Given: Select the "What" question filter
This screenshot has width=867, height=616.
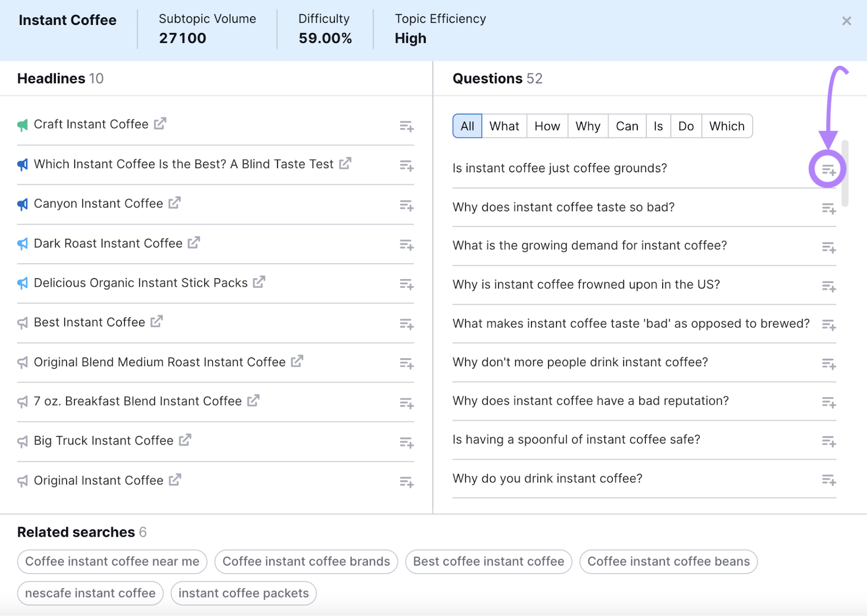Looking at the screenshot, I should click(504, 126).
